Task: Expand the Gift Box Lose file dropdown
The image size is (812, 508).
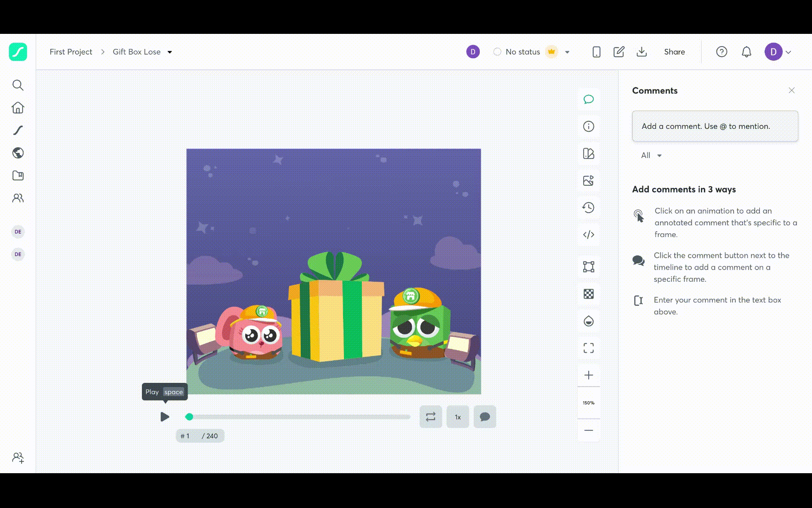Action: point(170,52)
